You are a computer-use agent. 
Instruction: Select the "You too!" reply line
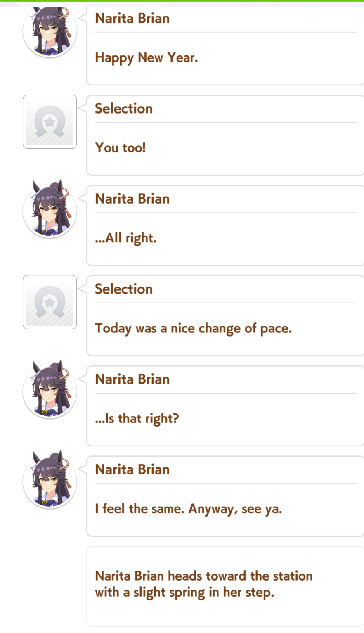121,148
